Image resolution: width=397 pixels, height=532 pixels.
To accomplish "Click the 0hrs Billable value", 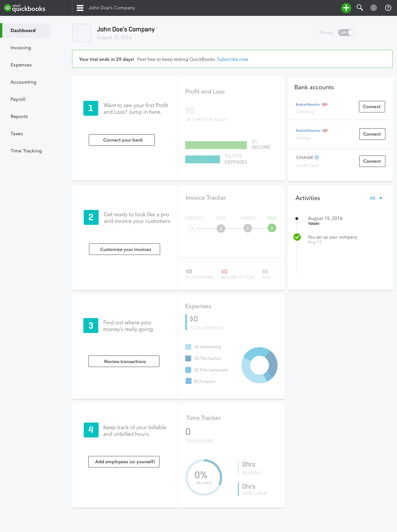I will click(x=249, y=465).
